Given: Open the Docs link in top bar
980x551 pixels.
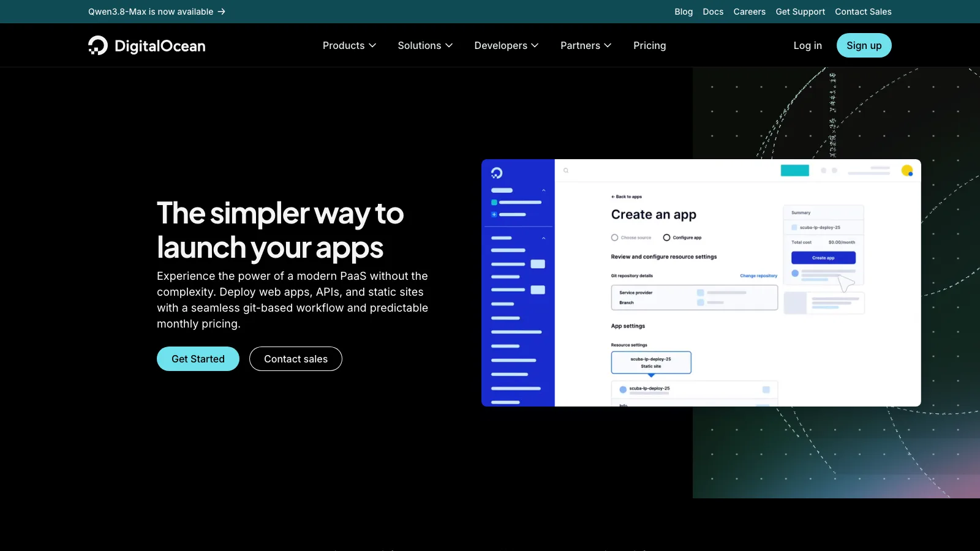Looking at the screenshot, I should (x=713, y=12).
